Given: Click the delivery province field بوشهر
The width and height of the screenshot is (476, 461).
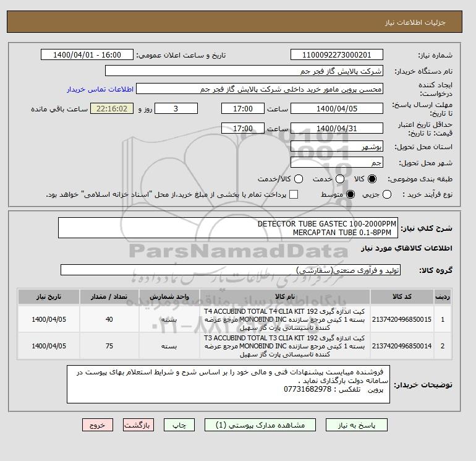Looking at the screenshot, I should click(x=337, y=147).
